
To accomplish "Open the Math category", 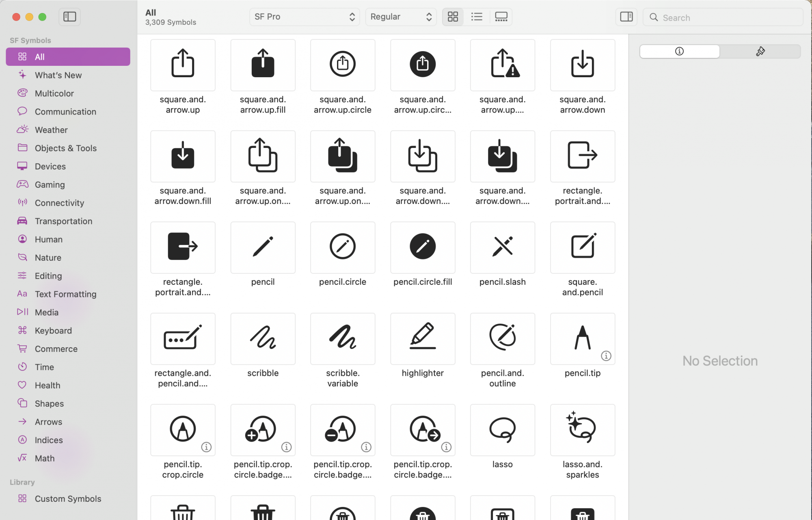I will [68, 458].
